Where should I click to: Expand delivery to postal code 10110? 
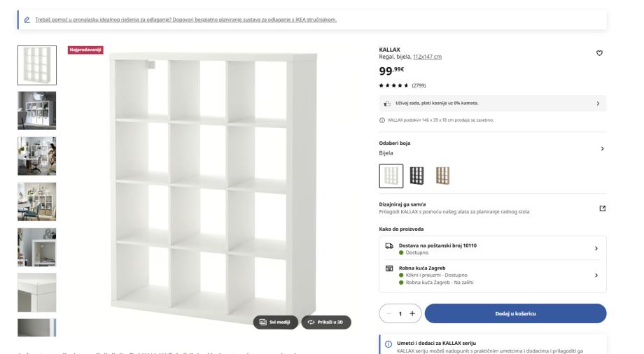(596, 248)
